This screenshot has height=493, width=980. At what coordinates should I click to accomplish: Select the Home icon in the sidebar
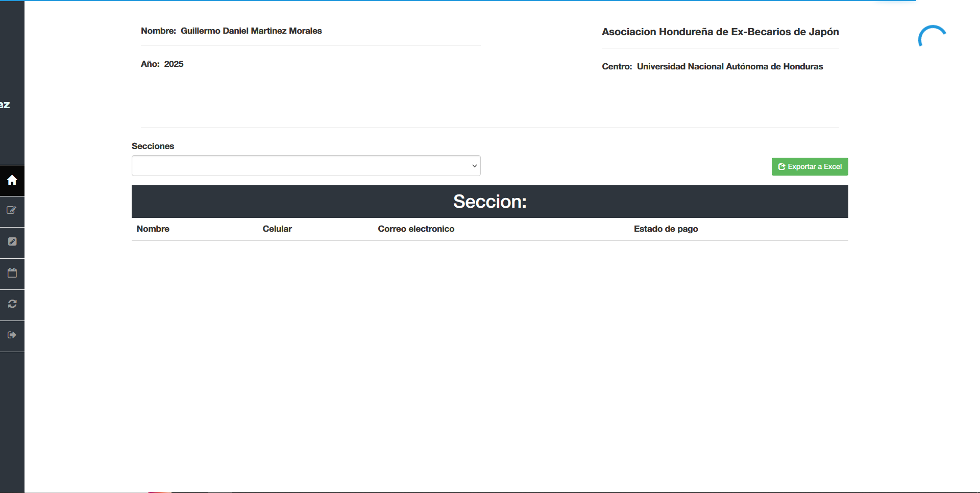click(12, 180)
